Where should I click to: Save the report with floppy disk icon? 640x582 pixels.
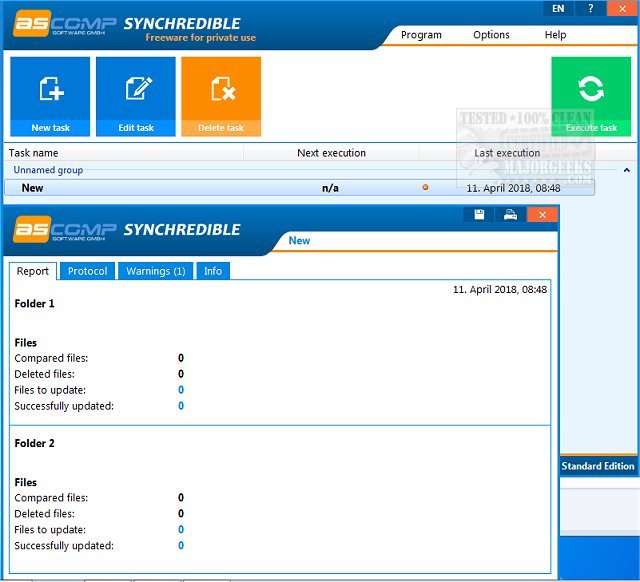[479, 215]
